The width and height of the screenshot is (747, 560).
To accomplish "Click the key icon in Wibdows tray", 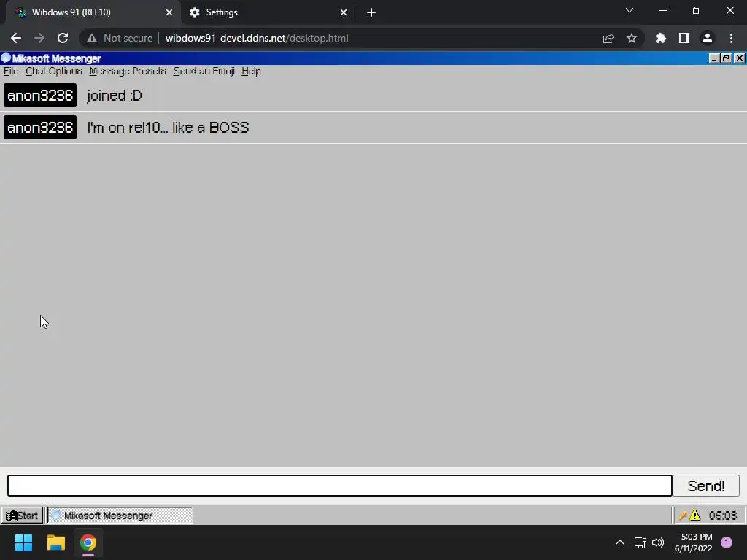I will 683,516.
